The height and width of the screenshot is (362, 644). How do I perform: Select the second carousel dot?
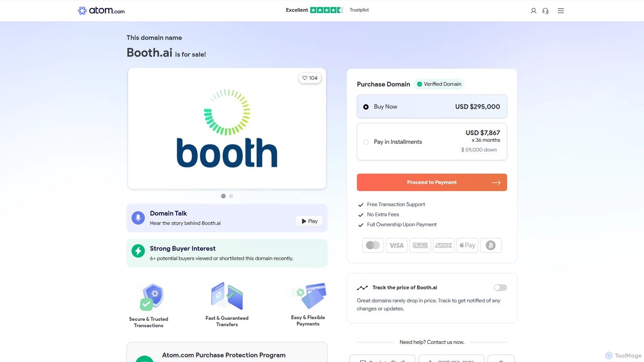point(231,196)
